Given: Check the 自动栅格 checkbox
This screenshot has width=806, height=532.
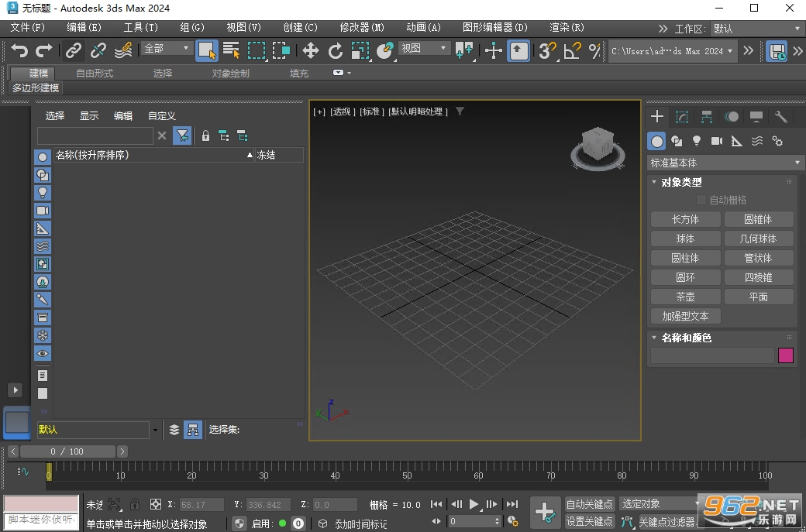Looking at the screenshot, I should pyautogui.click(x=701, y=200).
